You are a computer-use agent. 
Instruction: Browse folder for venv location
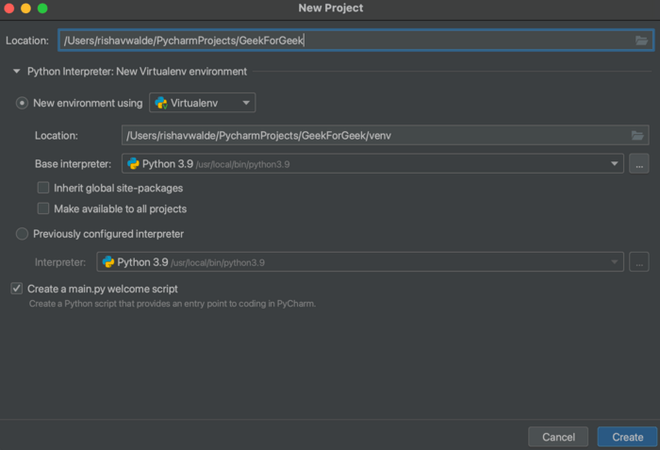tap(638, 136)
